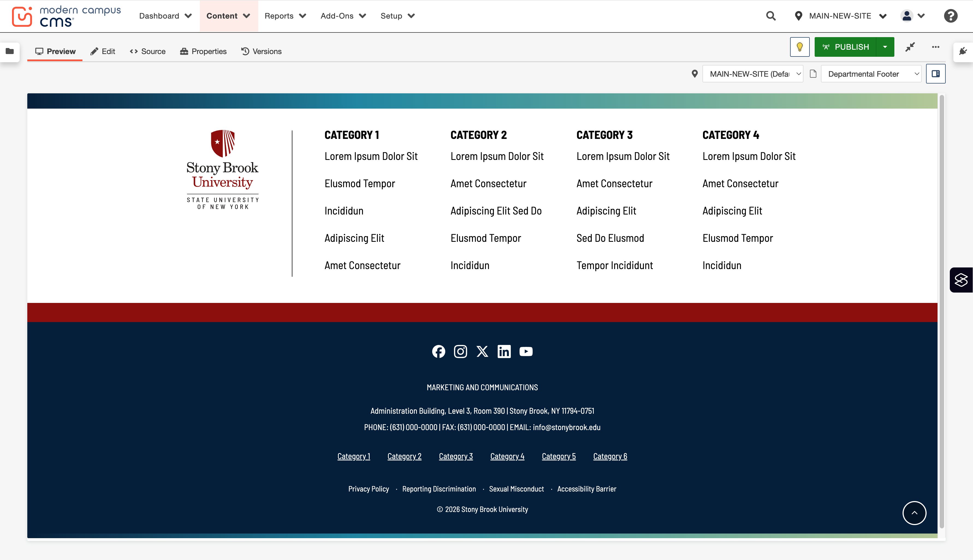The height and width of the screenshot is (560, 973).
Task: Open the more actions ellipsis menu
Action: pyautogui.click(x=936, y=47)
